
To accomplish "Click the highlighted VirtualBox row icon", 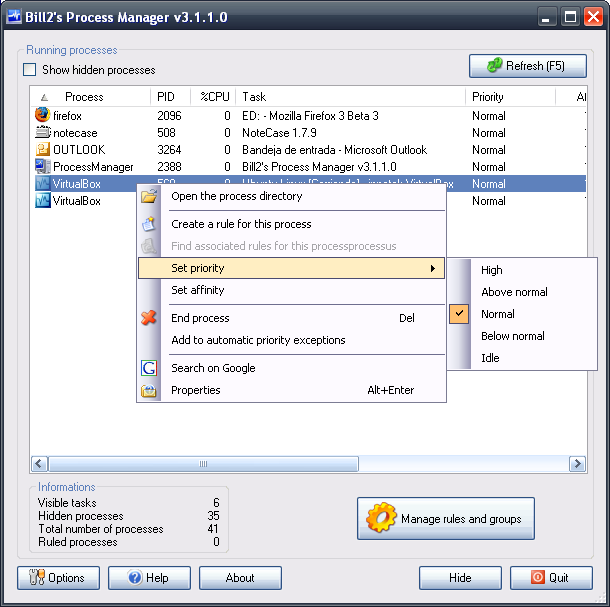I will pos(42,183).
